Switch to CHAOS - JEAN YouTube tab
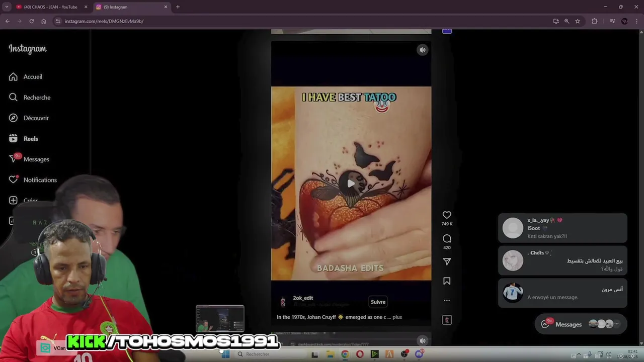The height and width of the screenshot is (362, 644). pyautogui.click(x=50, y=7)
